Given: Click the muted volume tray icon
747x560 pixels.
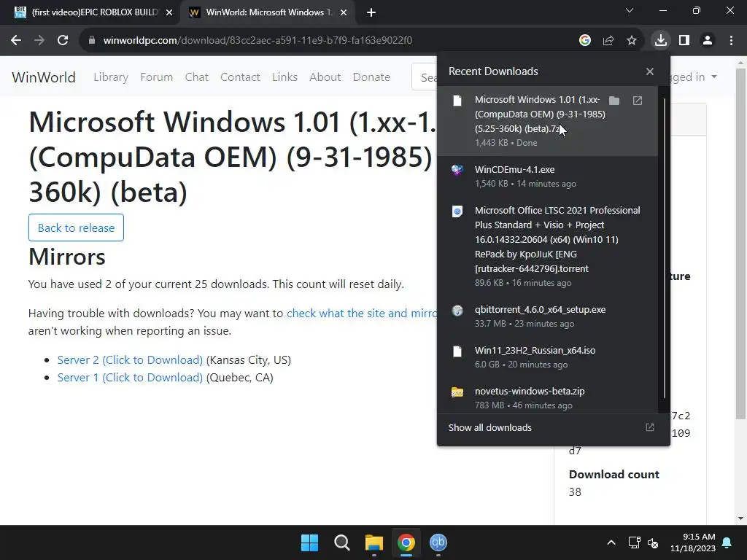Looking at the screenshot, I should point(653,542).
